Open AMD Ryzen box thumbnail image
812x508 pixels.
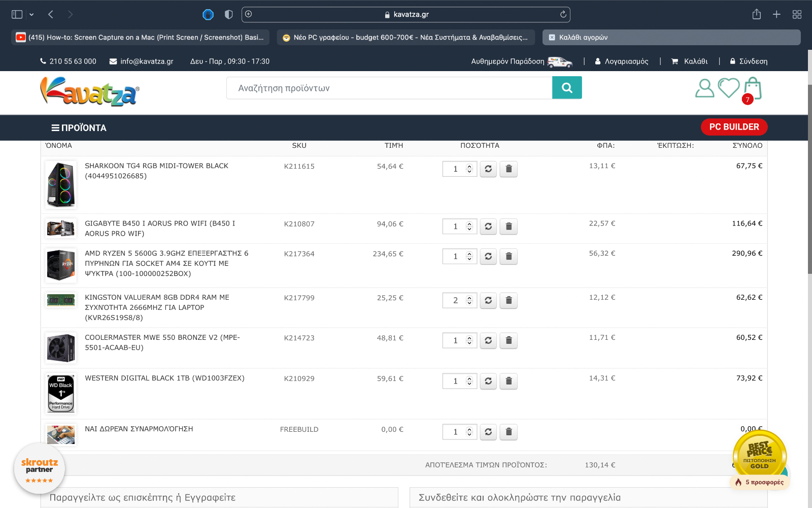pyautogui.click(x=61, y=265)
